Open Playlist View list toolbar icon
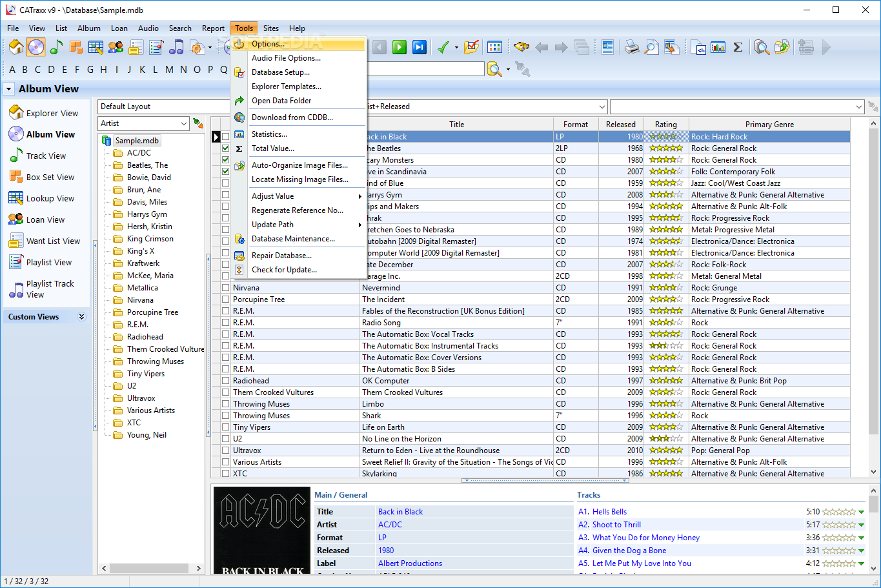Image resolution: width=881 pixels, height=588 pixels. (156, 47)
